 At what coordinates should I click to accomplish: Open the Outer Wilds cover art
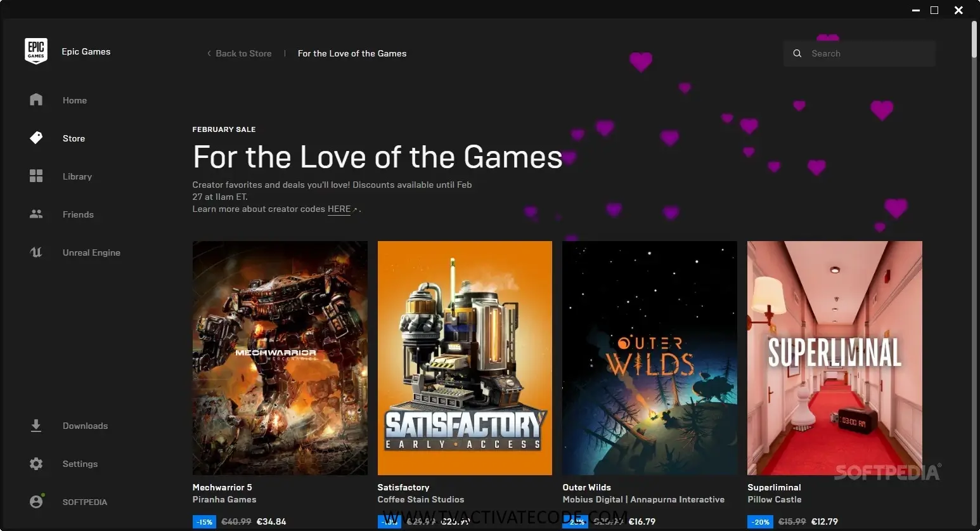650,358
